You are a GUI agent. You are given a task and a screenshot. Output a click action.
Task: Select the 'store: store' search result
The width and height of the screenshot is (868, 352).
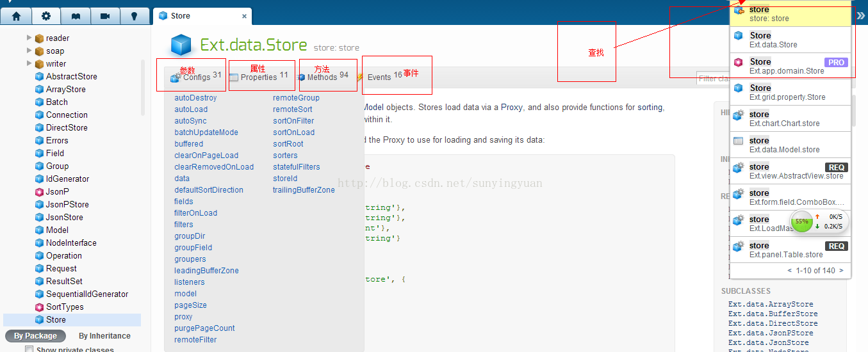pos(790,13)
